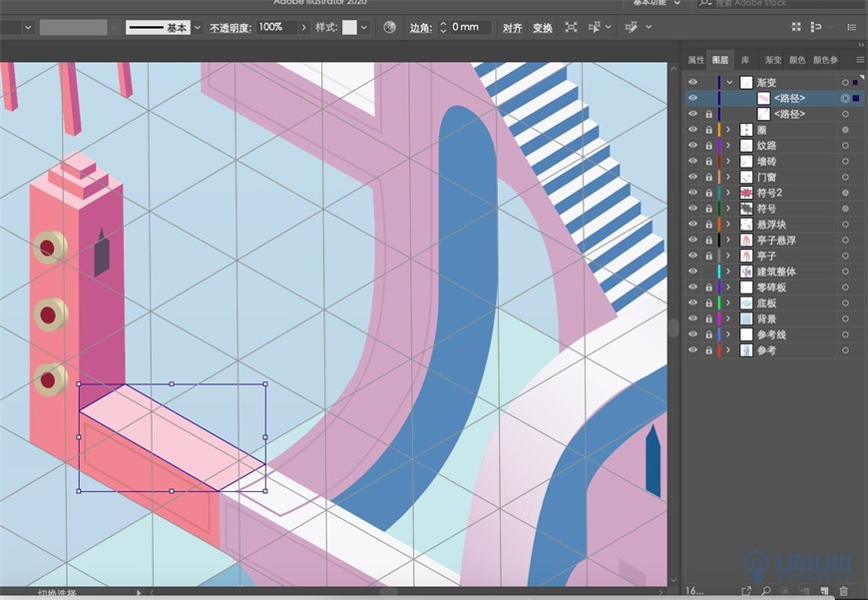The height and width of the screenshot is (600, 868).
Task: Hide the 背景 layer visibility
Action: point(692,318)
